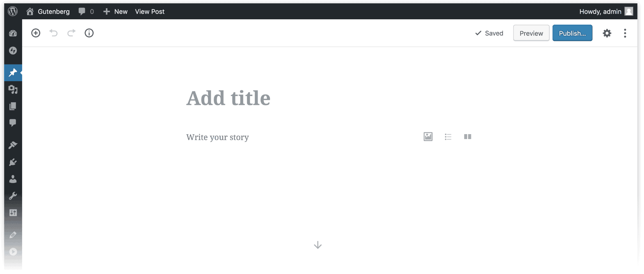Screen dimensions: 644x274
Task: Click the Preview button
Action: (x=531, y=33)
